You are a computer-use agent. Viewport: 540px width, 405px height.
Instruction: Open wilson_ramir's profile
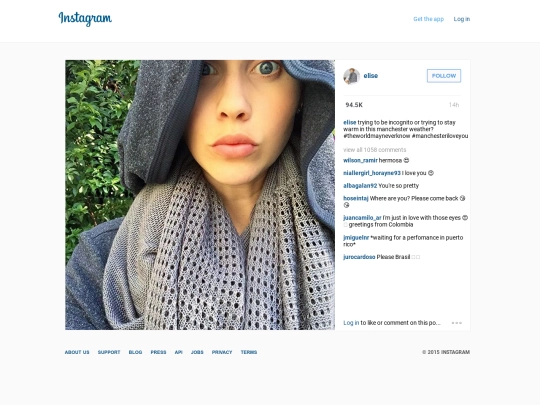pyautogui.click(x=360, y=160)
